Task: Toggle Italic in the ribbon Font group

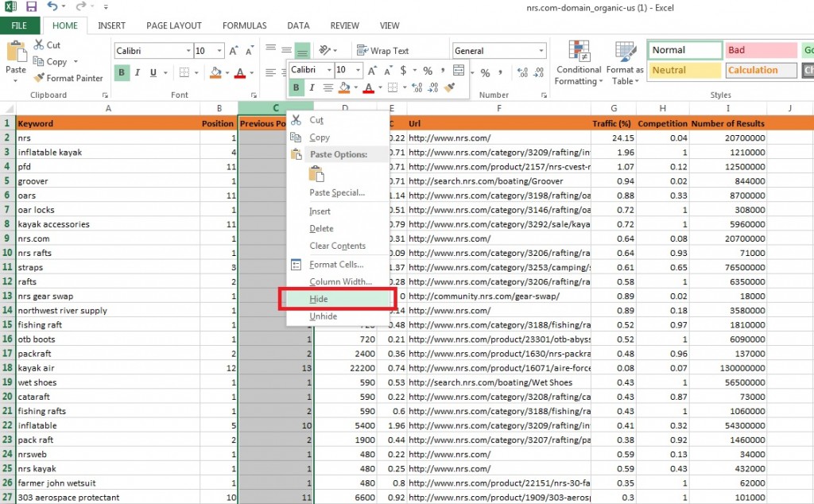Action: [x=138, y=73]
